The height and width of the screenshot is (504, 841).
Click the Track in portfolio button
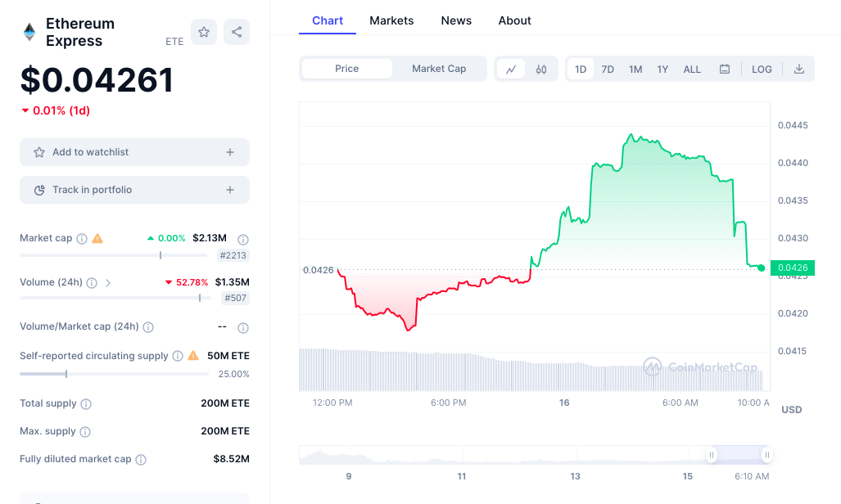point(134,190)
